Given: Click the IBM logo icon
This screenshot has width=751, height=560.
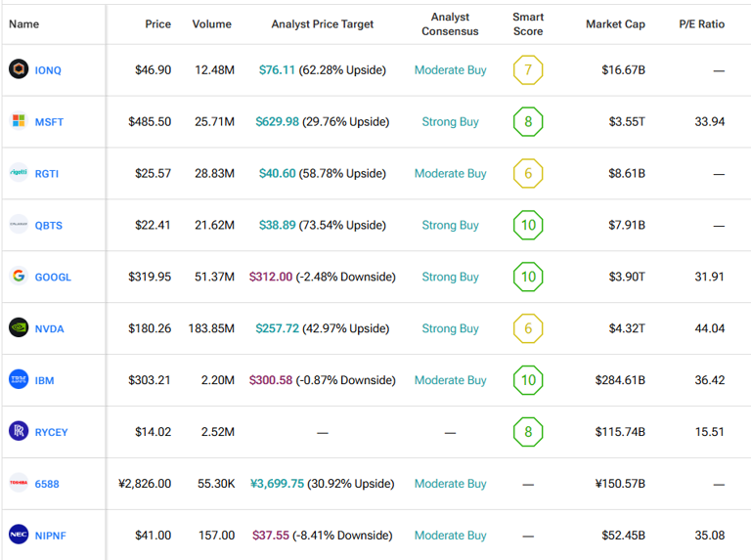Looking at the screenshot, I should (x=19, y=379).
